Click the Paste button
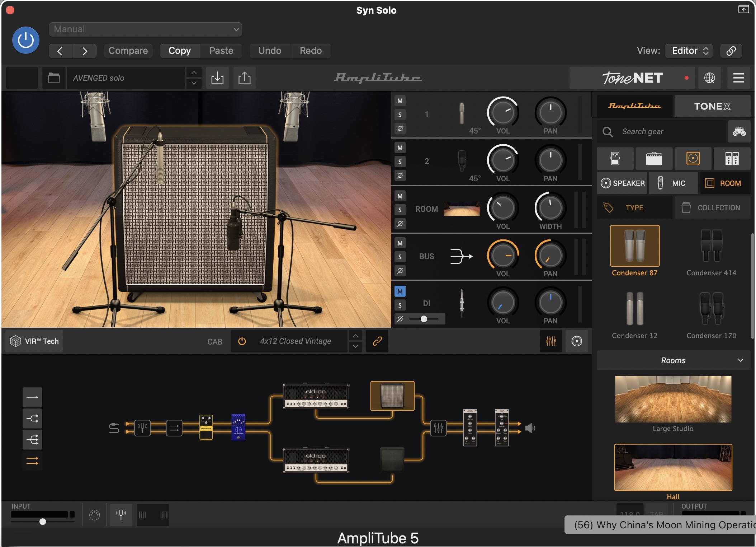756x547 pixels. [221, 51]
